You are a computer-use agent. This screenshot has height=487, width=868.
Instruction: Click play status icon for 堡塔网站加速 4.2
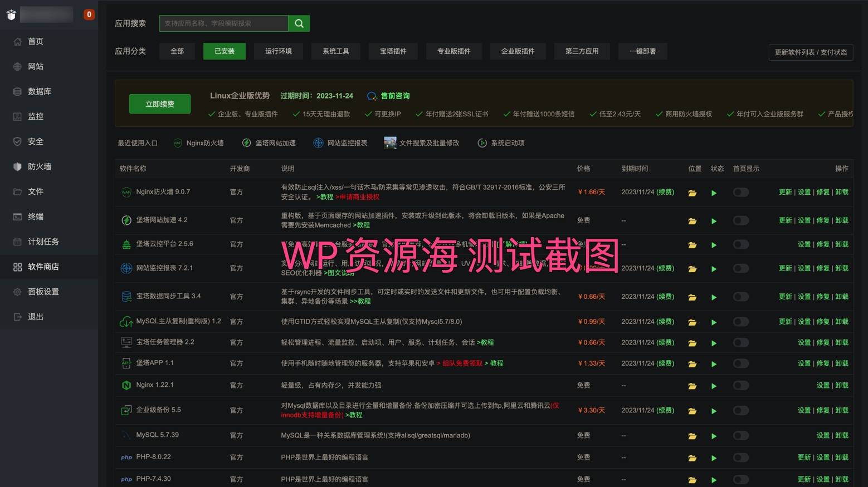[x=714, y=221]
